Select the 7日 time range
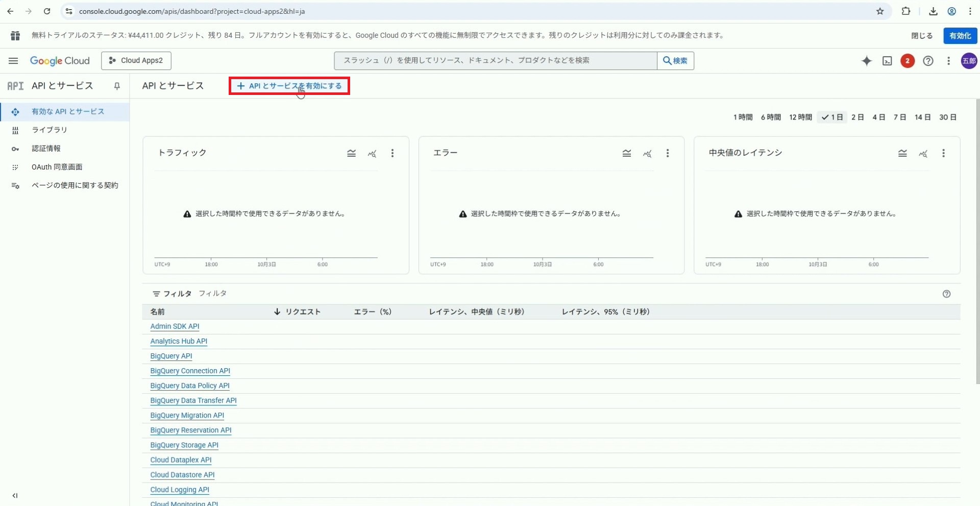Viewport: 980px width, 506px height. point(899,117)
